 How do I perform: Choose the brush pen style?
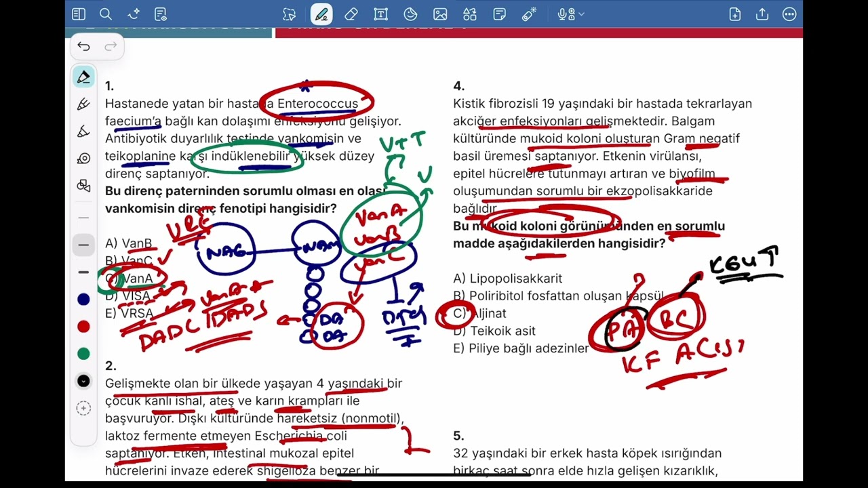point(83,131)
